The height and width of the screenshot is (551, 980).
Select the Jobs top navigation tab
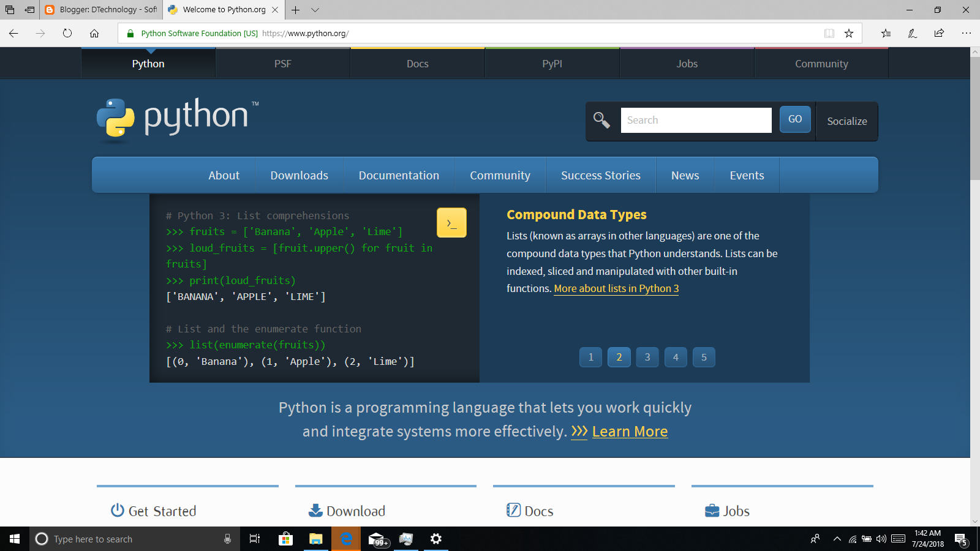[687, 64]
